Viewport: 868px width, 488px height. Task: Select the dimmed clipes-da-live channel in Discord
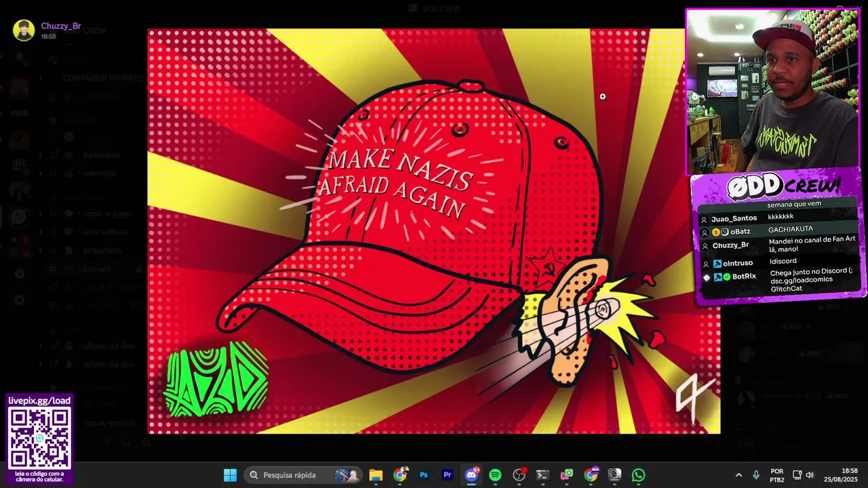pos(108,346)
